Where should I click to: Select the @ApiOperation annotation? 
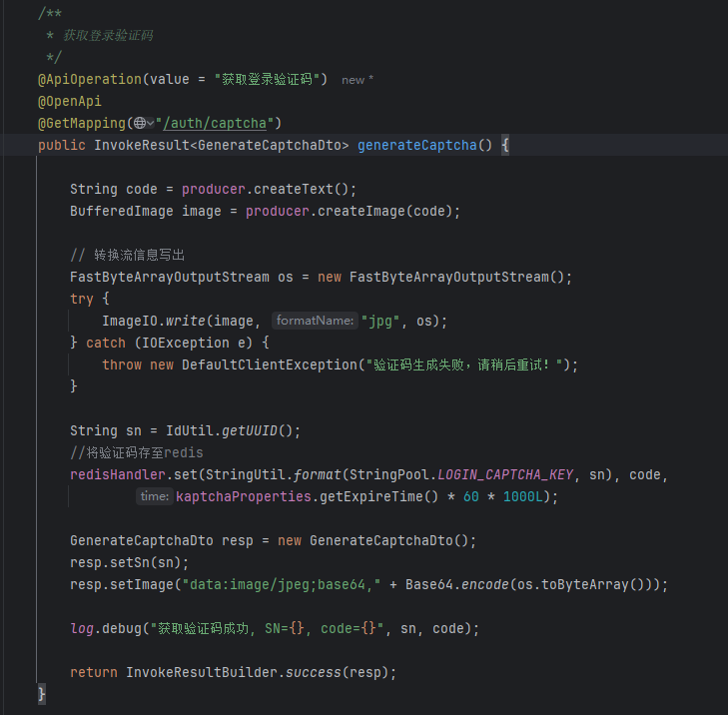click(x=90, y=80)
